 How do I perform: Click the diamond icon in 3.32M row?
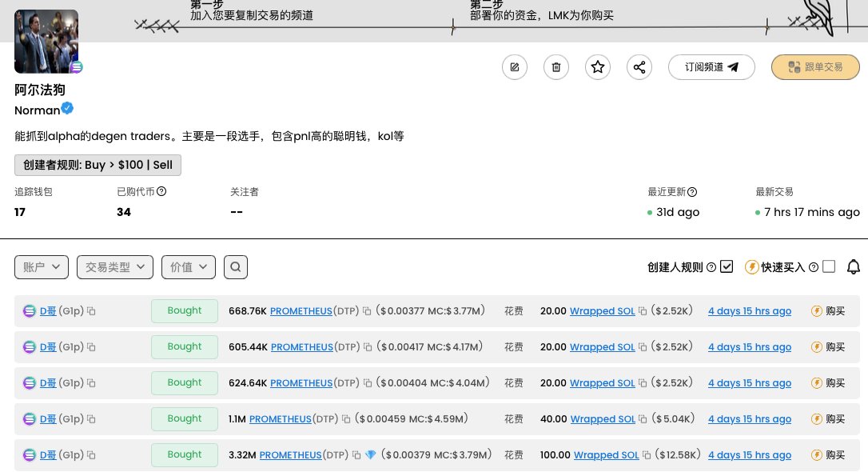point(370,455)
